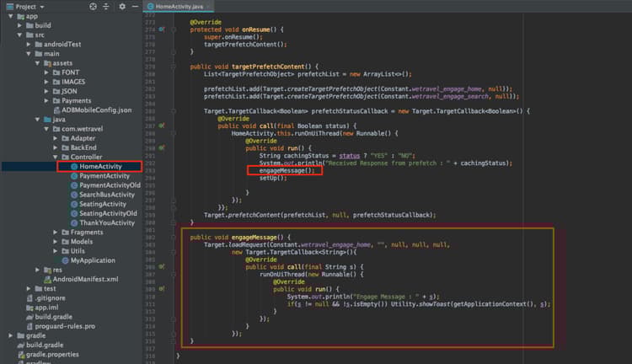Expand the androidTest folder

[29, 45]
